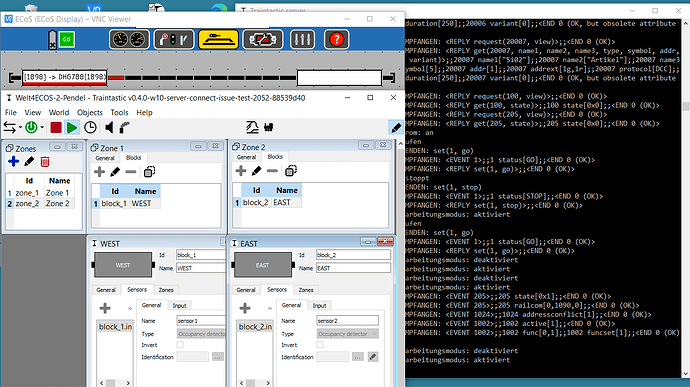Image resolution: width=690 pixels, height=387 pixels.
Task: Select block_2.in sensor item in EAST
Action: pos(255,327)
